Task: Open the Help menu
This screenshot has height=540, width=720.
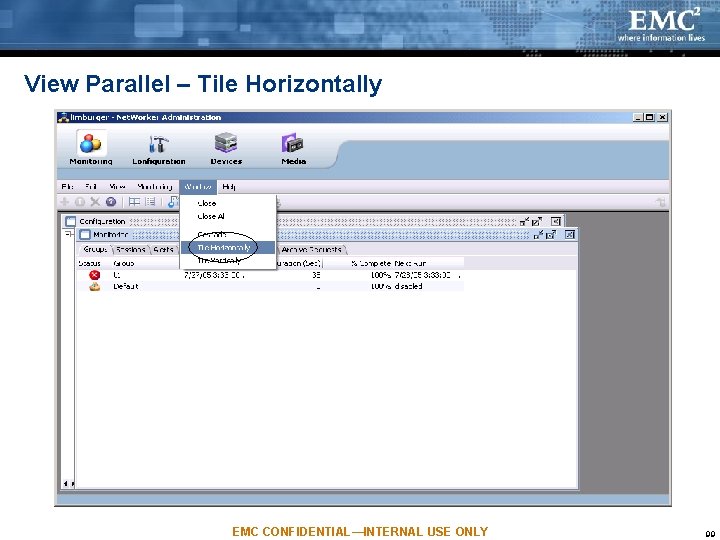Action: click(x=229, y=186)
